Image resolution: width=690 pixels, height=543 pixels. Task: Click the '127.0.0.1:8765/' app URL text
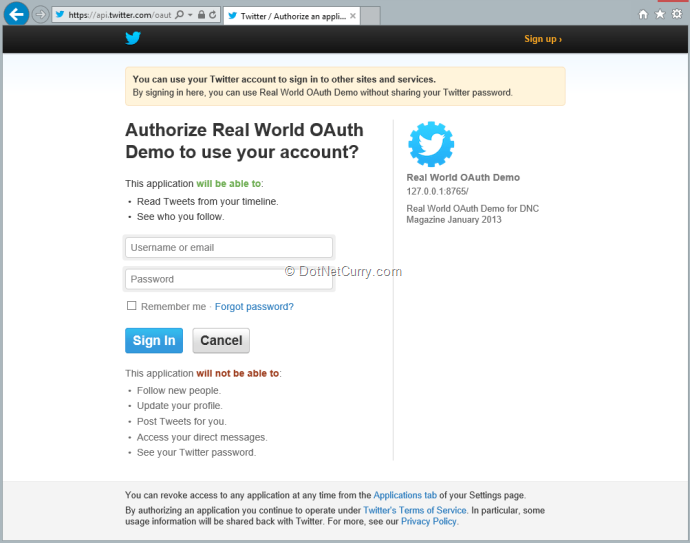[437, 191]
